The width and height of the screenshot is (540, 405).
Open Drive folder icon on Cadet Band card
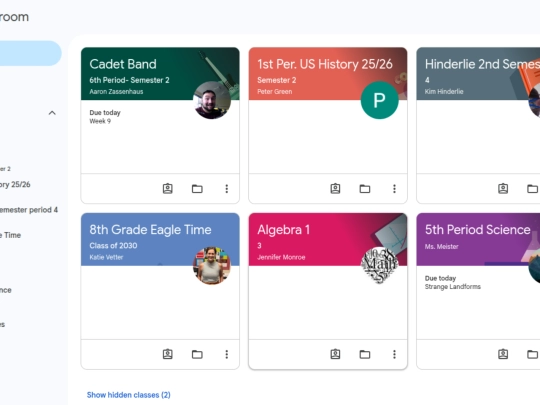[x=197, y=189]
